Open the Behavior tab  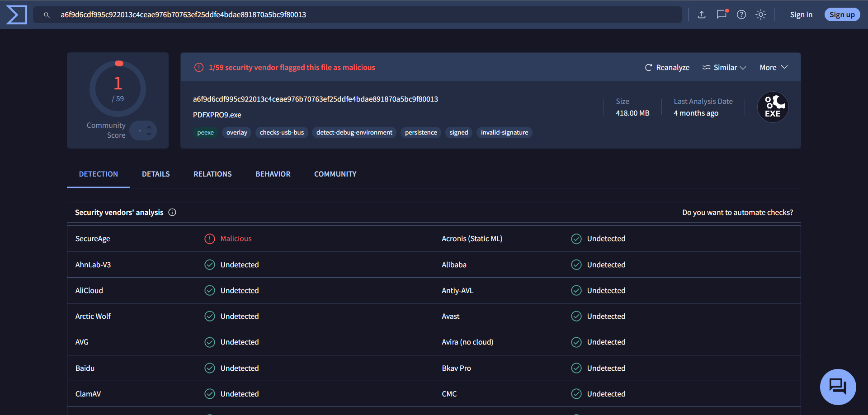(273, 174)
